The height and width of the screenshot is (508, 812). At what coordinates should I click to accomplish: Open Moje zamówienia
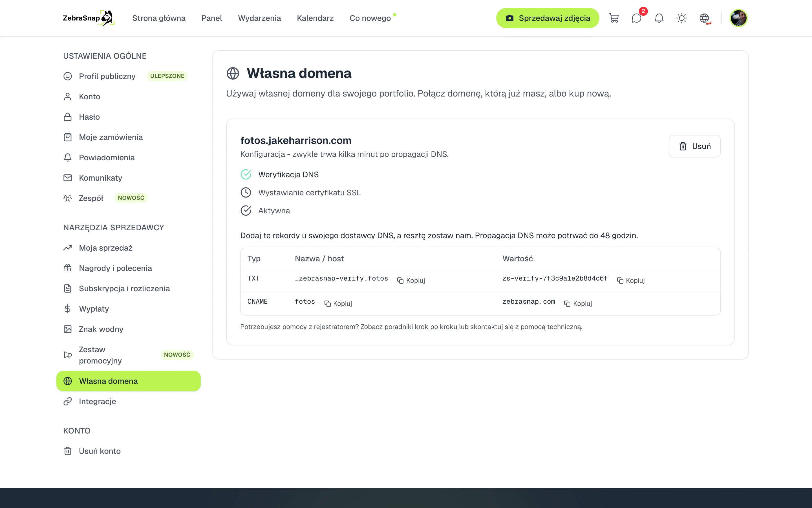click(129, 137)
